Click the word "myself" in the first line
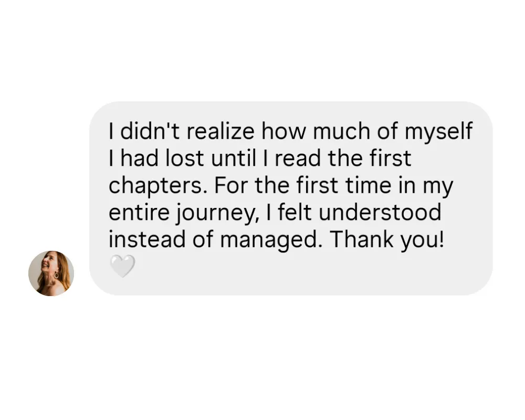 438,131
